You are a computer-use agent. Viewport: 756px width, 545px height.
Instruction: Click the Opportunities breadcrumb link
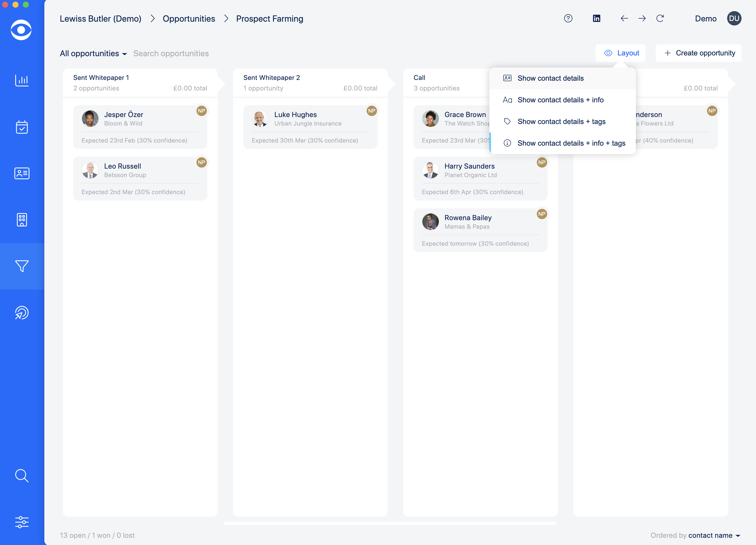(x=189, y=19)
